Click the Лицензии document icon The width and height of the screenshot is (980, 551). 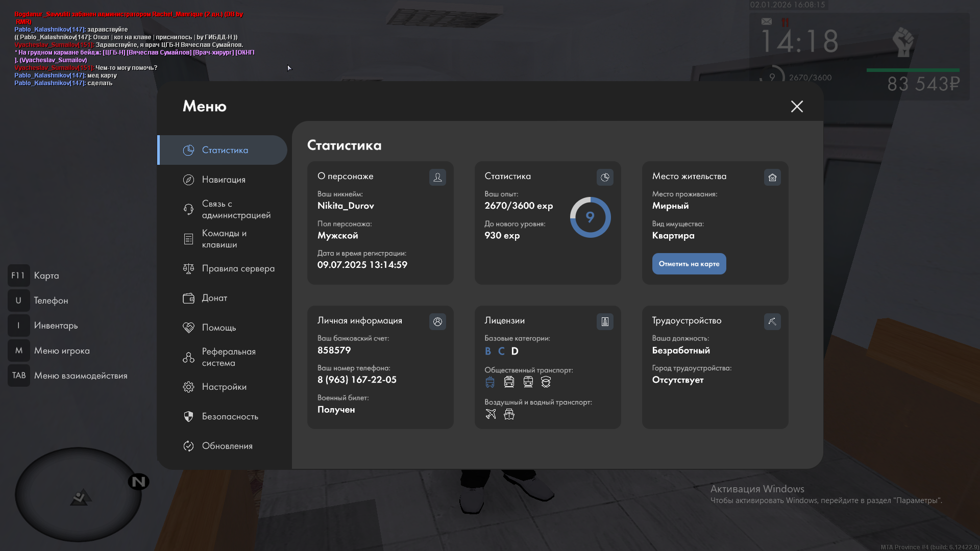click(x=605, y=321)
